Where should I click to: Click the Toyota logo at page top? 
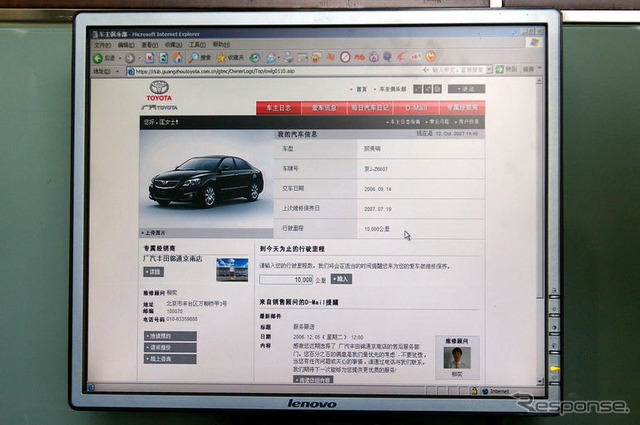[159, 91]
